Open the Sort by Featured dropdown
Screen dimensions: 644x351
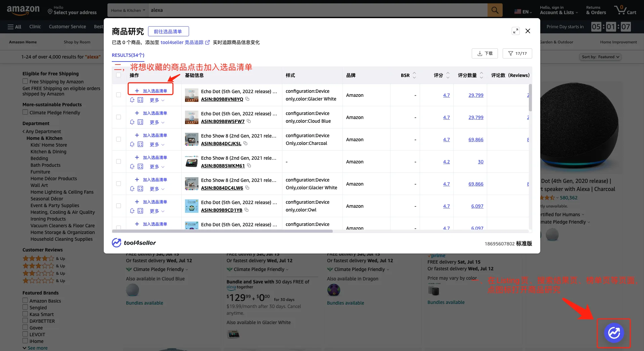(x=600, y=57)
